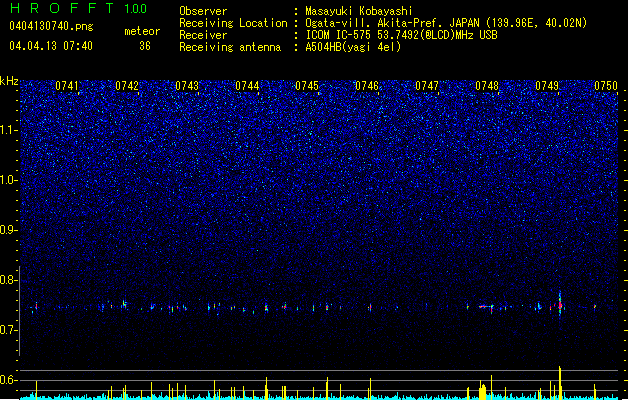The width and height of the screenshot is (629, 400).
Task: Select the filename 0404130740.png
Action: [51, 26]
